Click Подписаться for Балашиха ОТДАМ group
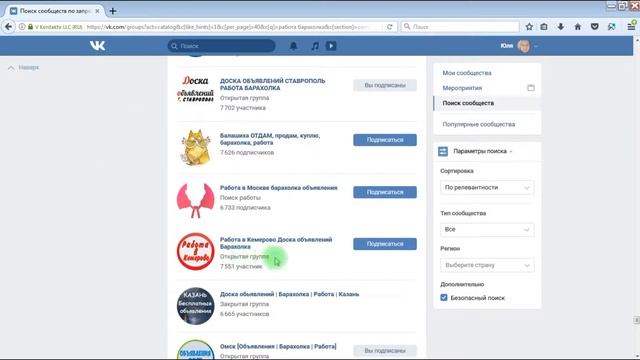Viewport: 640px width, 360px height. pyautogui.click(x=385, y=140)
